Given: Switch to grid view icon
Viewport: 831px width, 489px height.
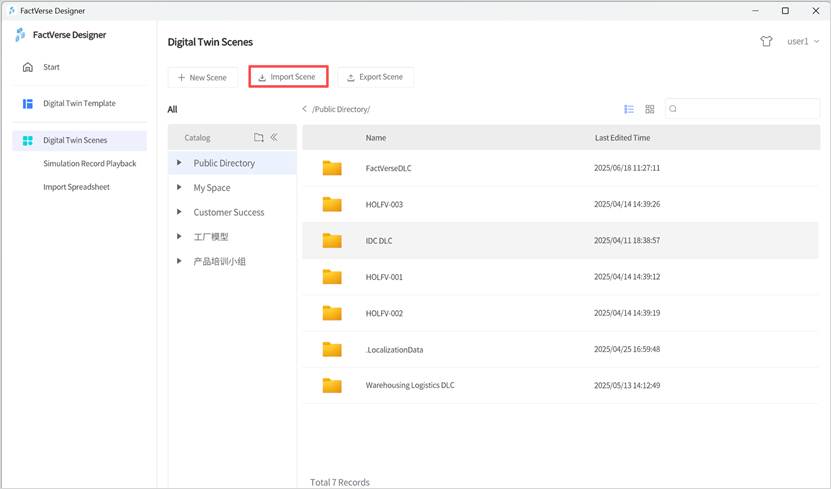Looking at the screenshot, I should point(649,109).
